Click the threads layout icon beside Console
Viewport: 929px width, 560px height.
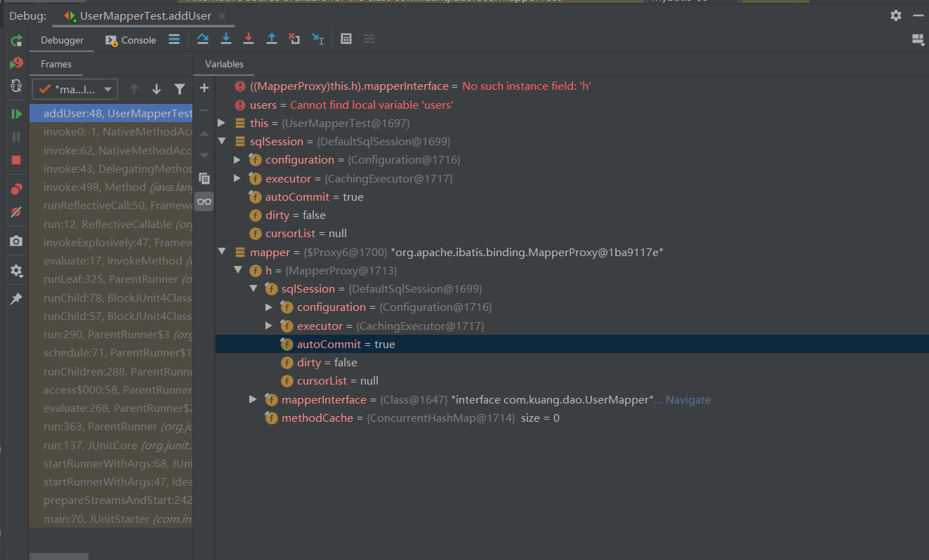point(174,40)
